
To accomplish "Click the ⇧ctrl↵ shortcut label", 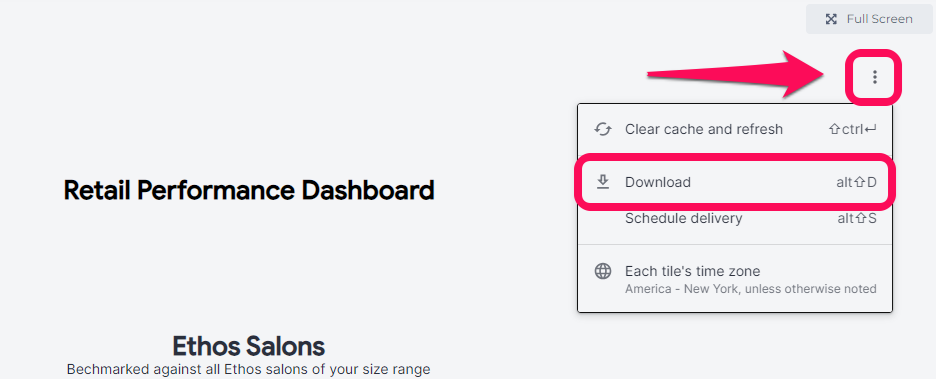I will 852,129.
